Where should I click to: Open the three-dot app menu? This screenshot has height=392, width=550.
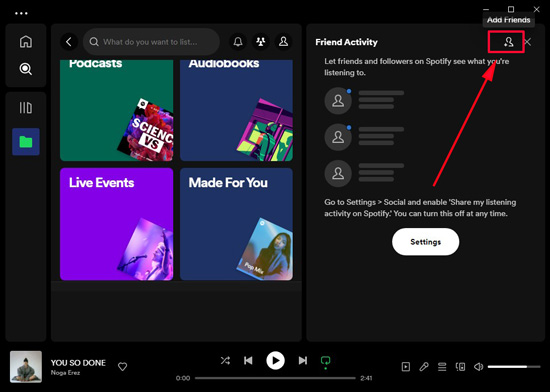coord(21,13)
